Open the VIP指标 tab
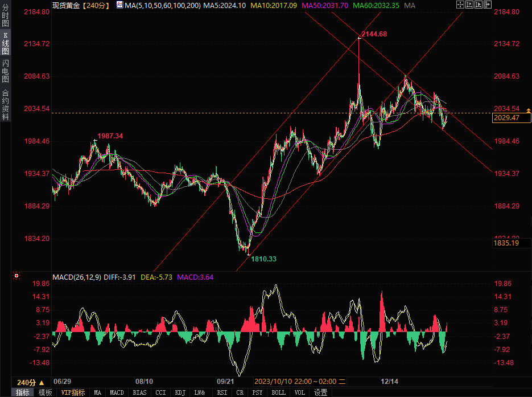This screenshot has width=532, height=397. point(73,392)
